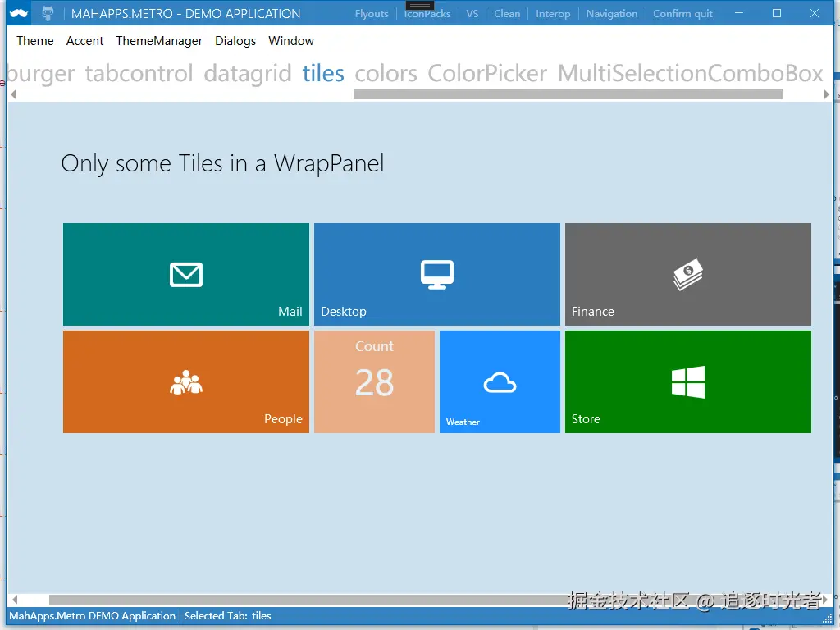Screen dimensions: 840x630
Task: Click the envelope icon on Mail tile
Action: click(x=186, y=274)
